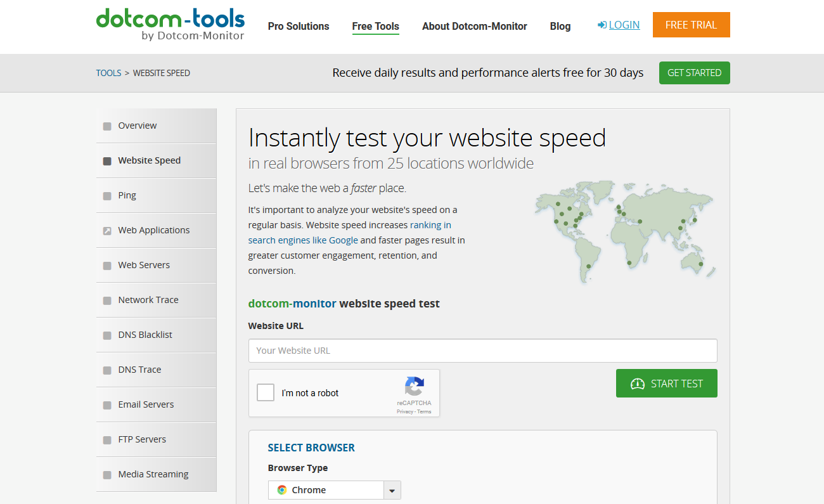824x504 pixels.
Task: Click the Website URL input field
Action: [x=483, y=351]
